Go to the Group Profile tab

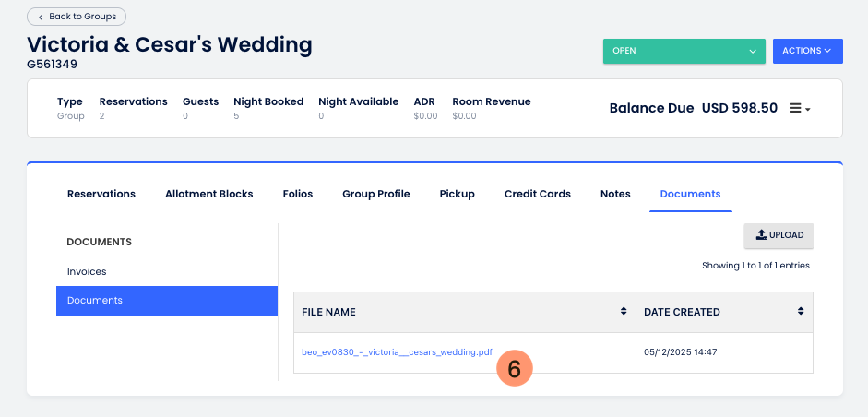pos(375,194)
